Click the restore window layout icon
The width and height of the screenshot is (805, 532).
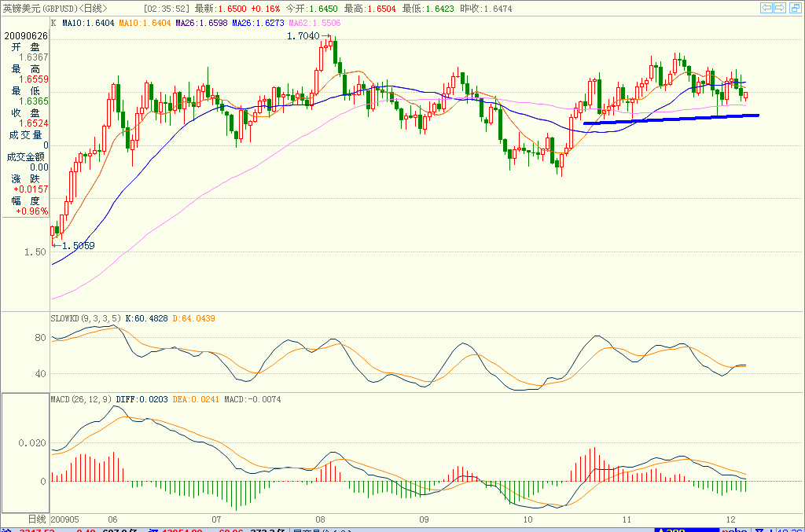coord(795,8)
